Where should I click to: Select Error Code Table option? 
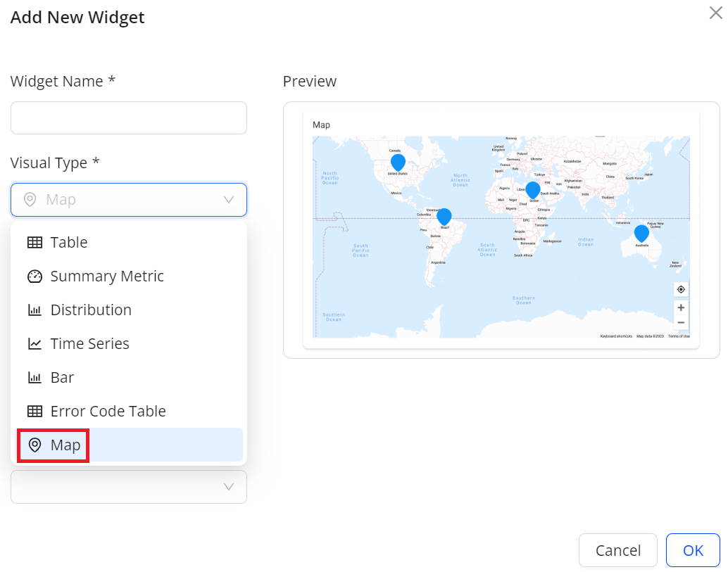click(x=108, y=412)
